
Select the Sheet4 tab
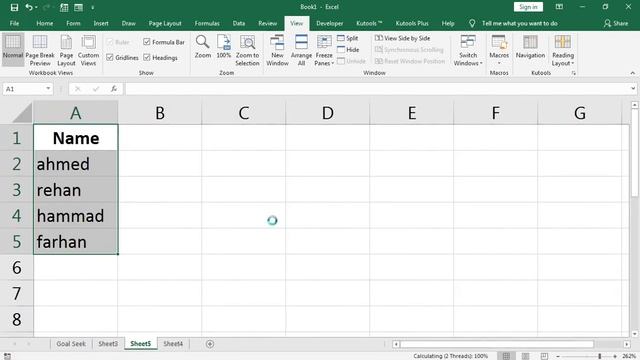click(173, 344)
